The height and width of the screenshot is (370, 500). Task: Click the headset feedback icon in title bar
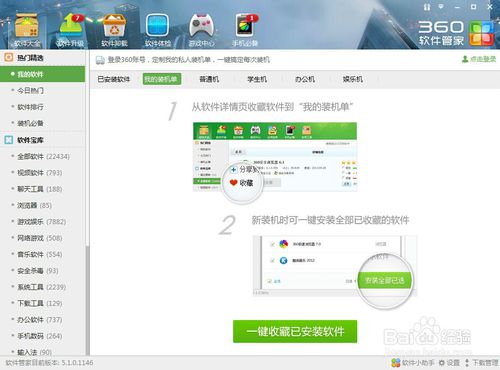[x=427, y=7]
